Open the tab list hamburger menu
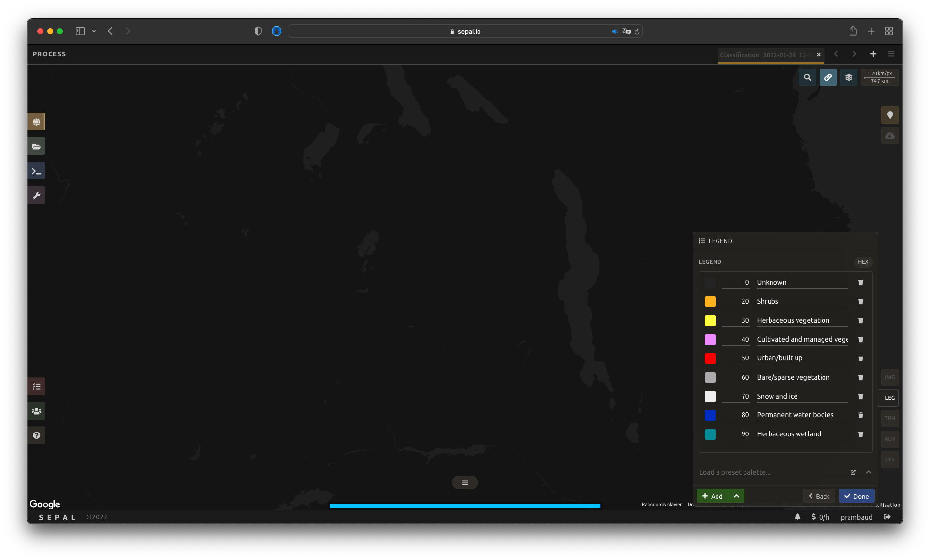 (x=891, y=54)
